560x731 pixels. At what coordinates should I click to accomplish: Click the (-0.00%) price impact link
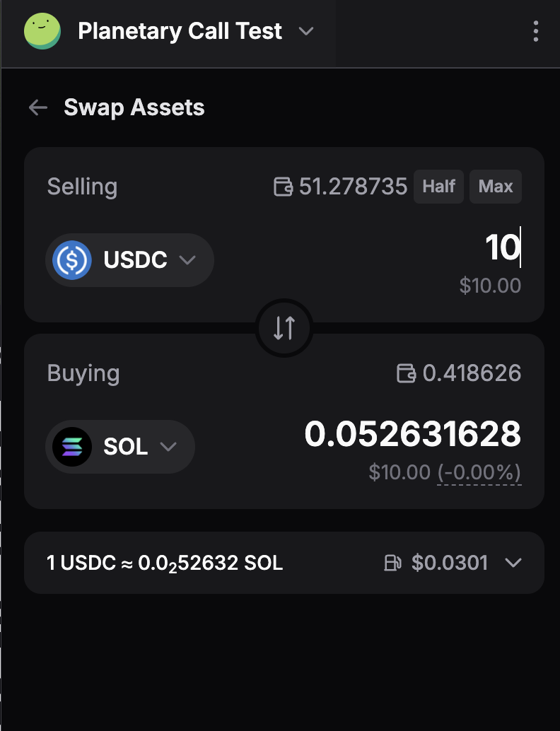point(479,472)
